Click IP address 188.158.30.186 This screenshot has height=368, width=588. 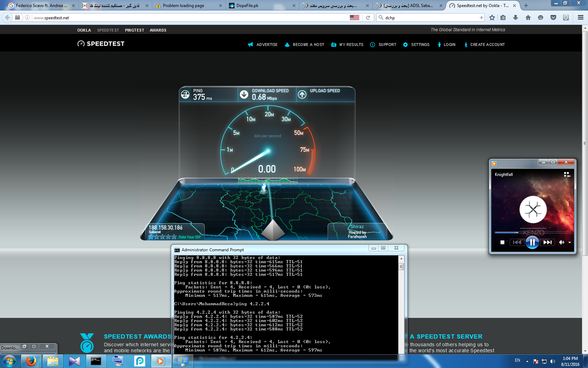coord(166,227)
